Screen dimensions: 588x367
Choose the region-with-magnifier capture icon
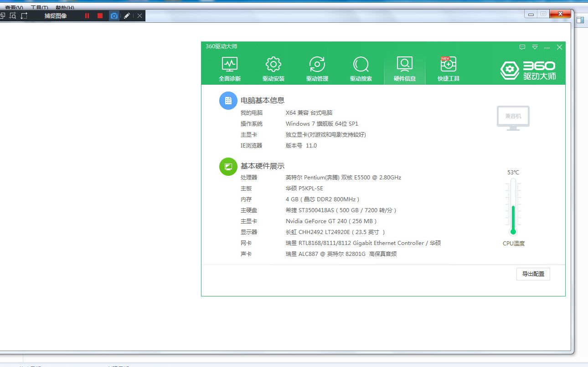click(x=13, y=15)
